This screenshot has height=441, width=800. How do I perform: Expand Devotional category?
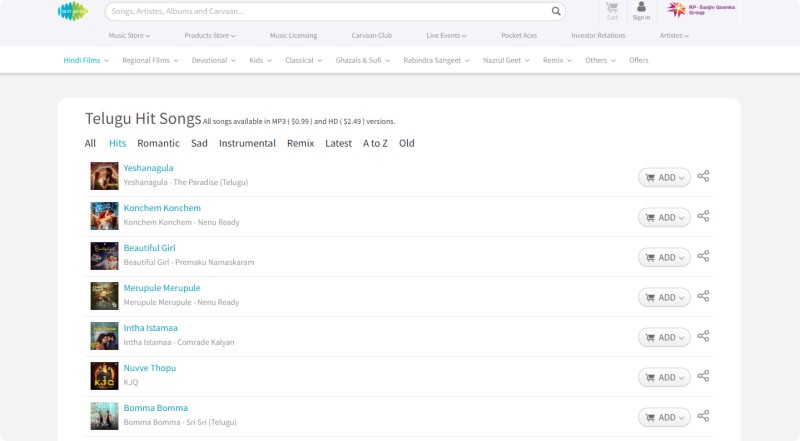[x=214, y=60]
